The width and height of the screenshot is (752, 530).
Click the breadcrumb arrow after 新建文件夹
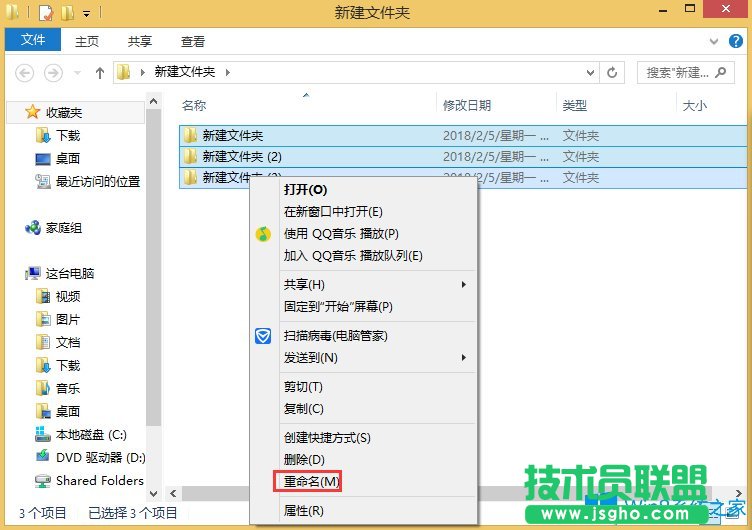tap(228, 72)
